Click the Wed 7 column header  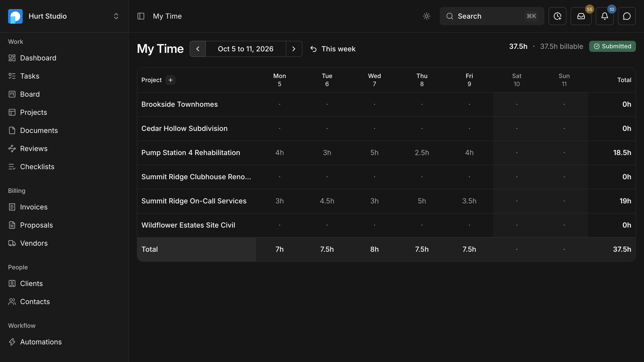click(374, 80)
